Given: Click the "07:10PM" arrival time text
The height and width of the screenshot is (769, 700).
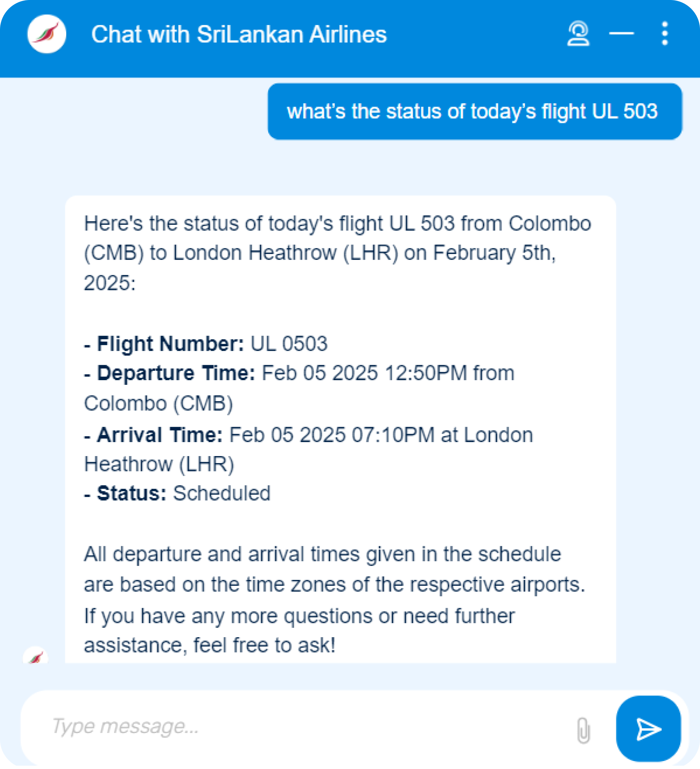Looking at the screenshot, I should (393, 435).
